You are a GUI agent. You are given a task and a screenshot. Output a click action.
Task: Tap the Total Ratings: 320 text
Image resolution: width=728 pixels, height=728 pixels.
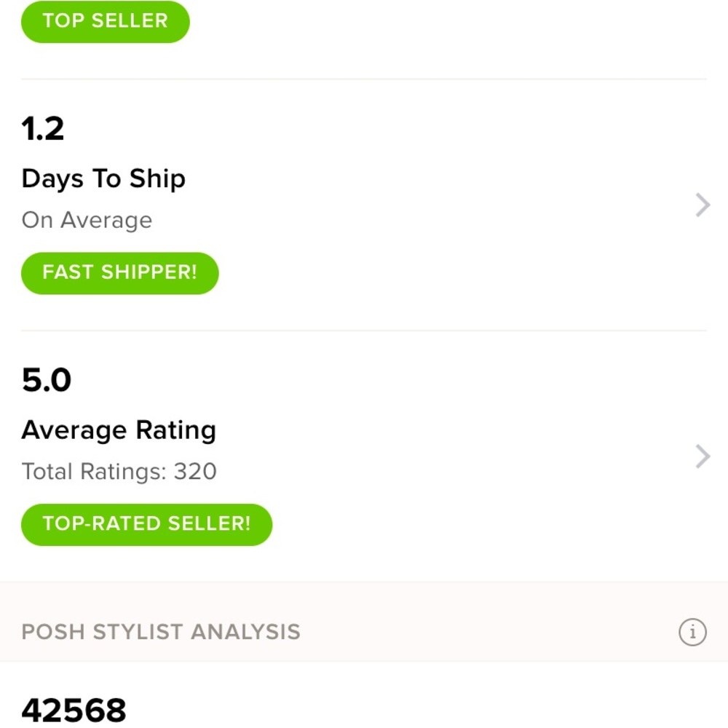[x=119, y=471]
